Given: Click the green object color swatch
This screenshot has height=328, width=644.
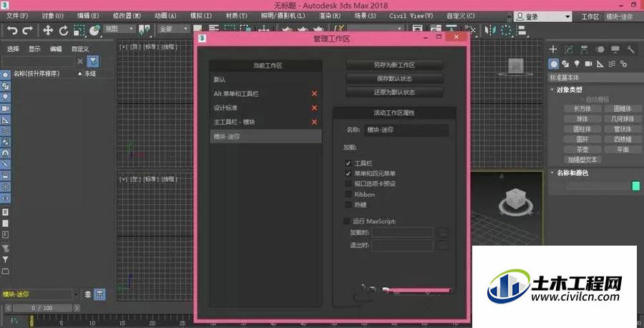Looking at the screenshot, I should (x=636, y=186).
